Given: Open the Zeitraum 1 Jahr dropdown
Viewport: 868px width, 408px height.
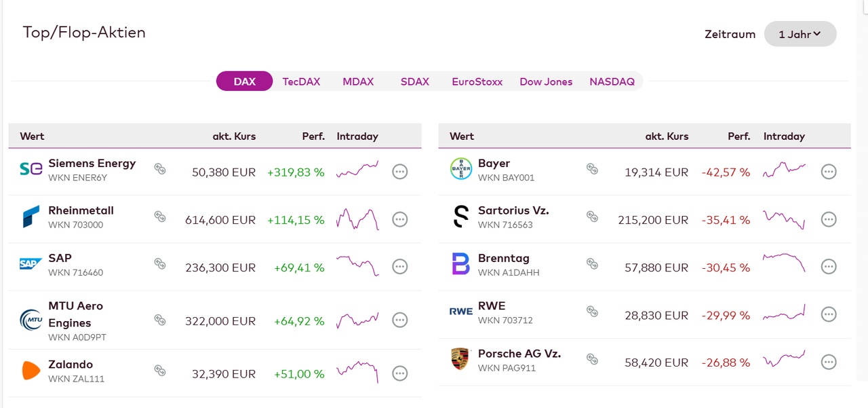Looking at the screenshot, I should tap(800, 34).
